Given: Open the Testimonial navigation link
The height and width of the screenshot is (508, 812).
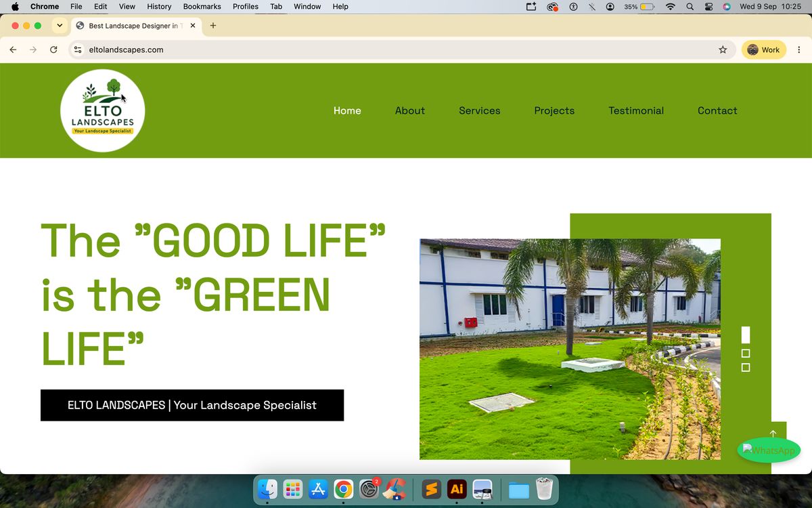Looking at the screenshot, I should click(636, 110).
